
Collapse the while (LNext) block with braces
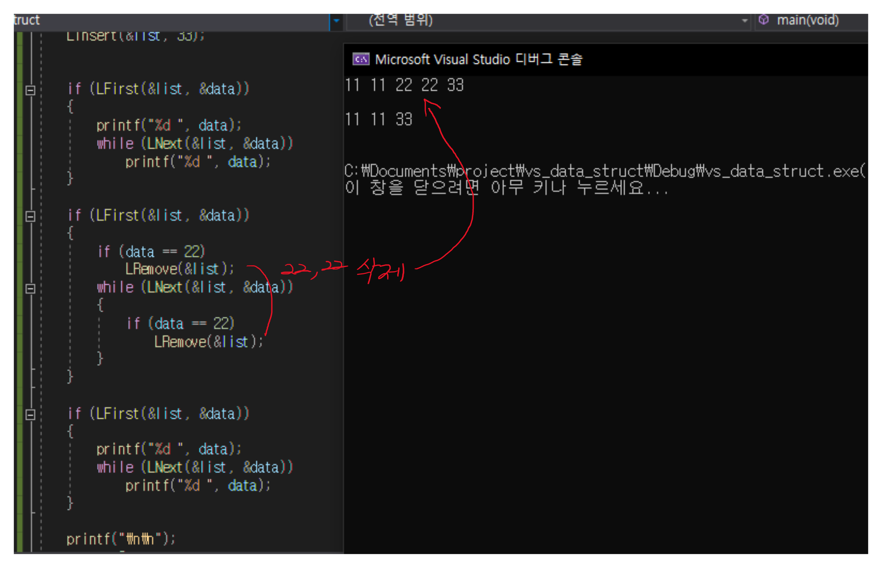(x=30, y=289)
